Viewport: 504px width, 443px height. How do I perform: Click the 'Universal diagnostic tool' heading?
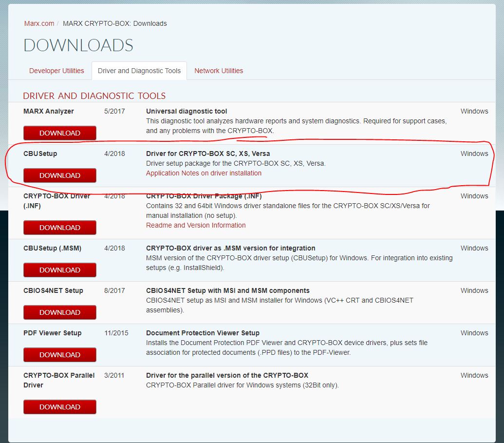pyautogui.click(x=187, y=111)
